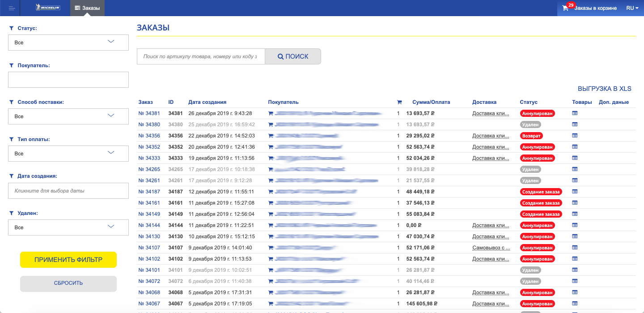
Task: Open products list icon for order 34101
Action: 575,270
